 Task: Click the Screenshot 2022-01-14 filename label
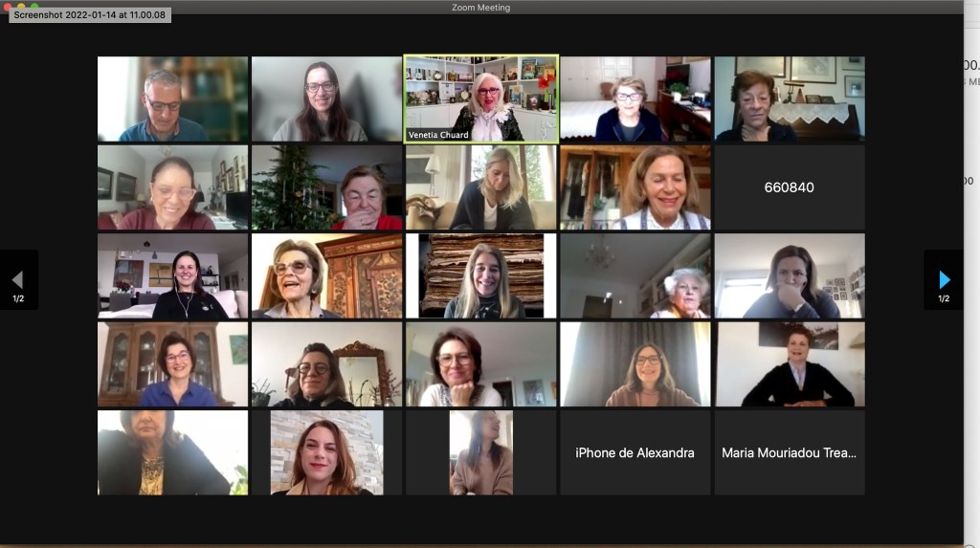click(x=89, y=15)
